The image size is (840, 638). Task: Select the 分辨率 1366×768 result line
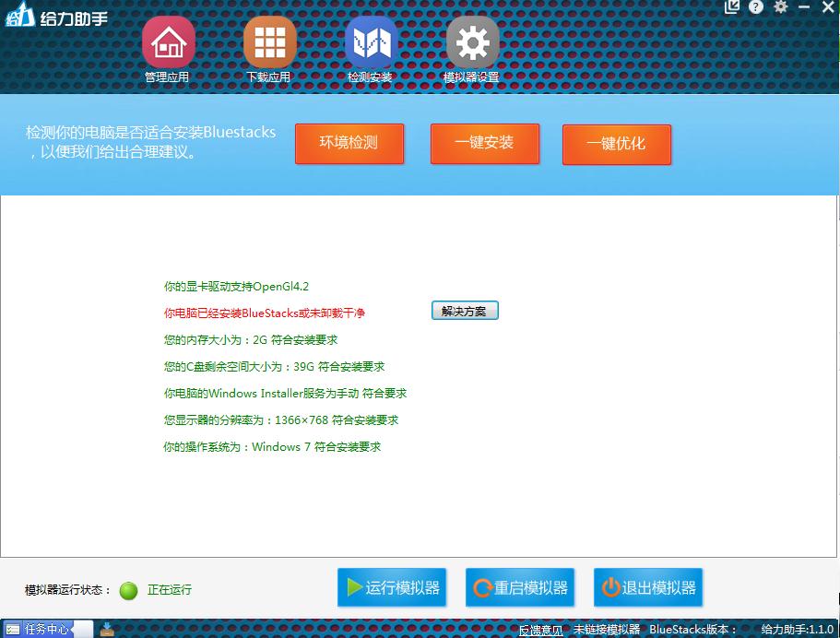tap(281, 420)
